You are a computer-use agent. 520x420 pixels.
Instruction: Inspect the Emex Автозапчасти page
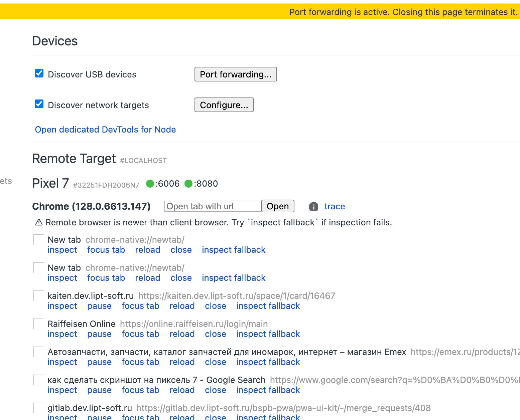coord(62,362)
